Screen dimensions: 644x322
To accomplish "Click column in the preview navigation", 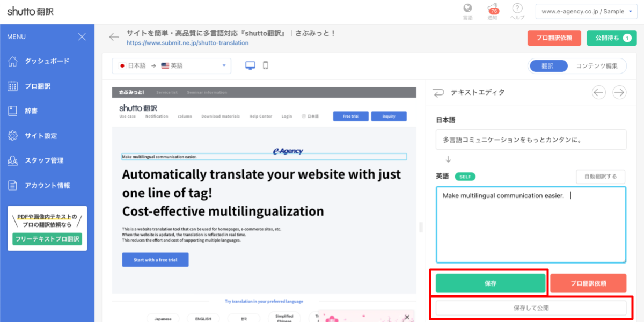I will (185, 116).
